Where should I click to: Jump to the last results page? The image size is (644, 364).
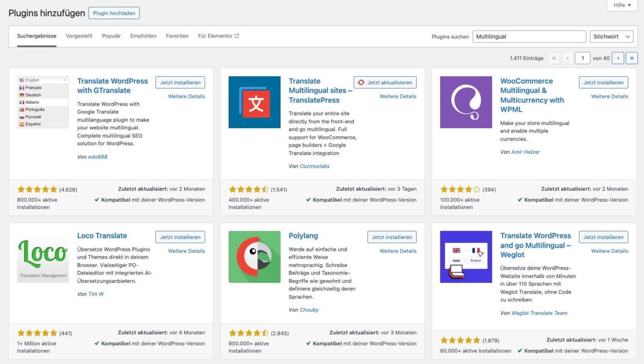[632, 58]
